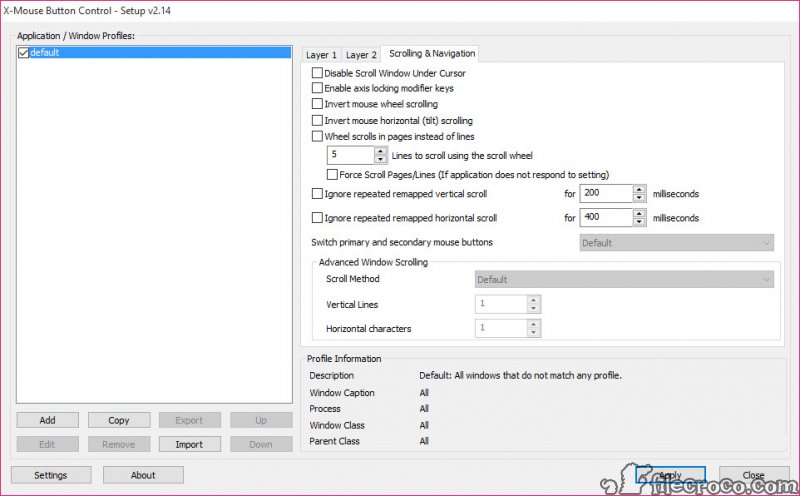The image size is (800, 496).
Task: Click the Remove button
Action: (119, 444)
